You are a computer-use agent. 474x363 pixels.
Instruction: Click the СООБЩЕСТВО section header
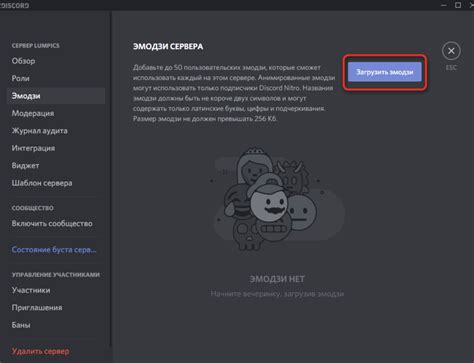click(33, 208)
